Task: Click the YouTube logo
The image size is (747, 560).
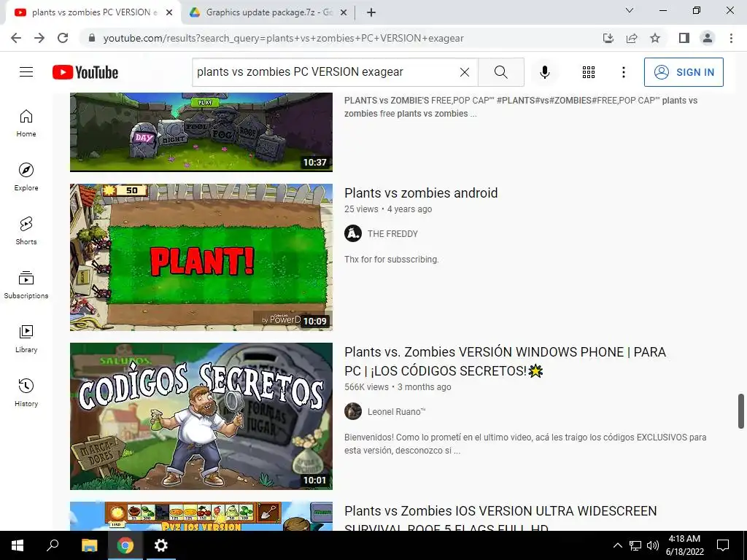Action: 85,72
